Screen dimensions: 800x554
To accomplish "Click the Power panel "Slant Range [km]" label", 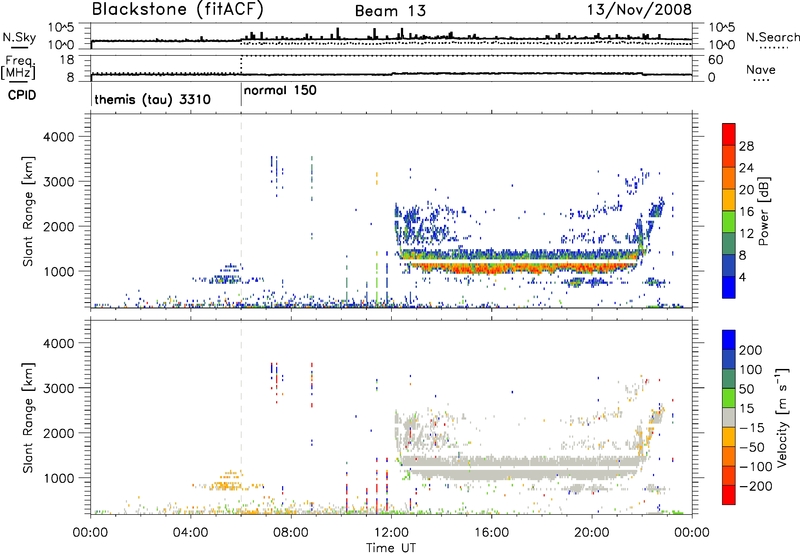I will 28,211.
